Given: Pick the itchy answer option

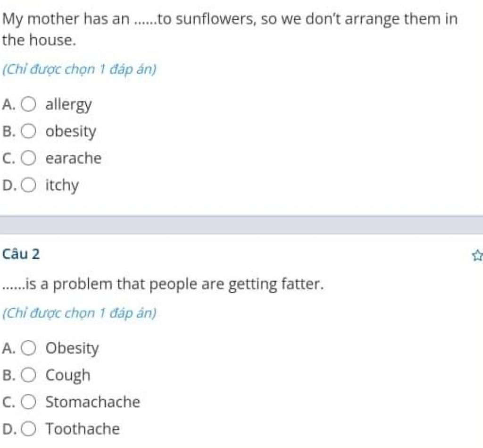Looking at the screenshot, I should pos(28,185).
